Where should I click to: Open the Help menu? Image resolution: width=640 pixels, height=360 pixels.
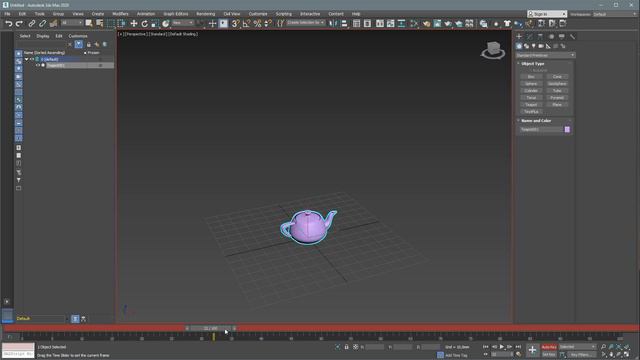[x=356, y=14]
